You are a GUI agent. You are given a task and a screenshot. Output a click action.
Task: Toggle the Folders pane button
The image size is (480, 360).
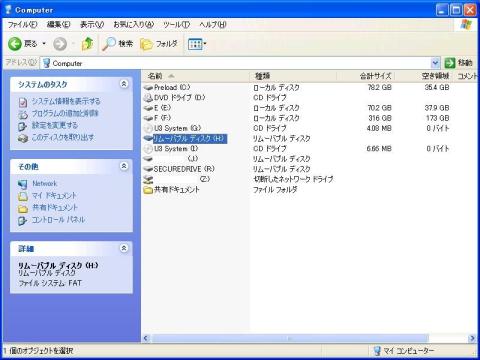click(x=159, y=44)
